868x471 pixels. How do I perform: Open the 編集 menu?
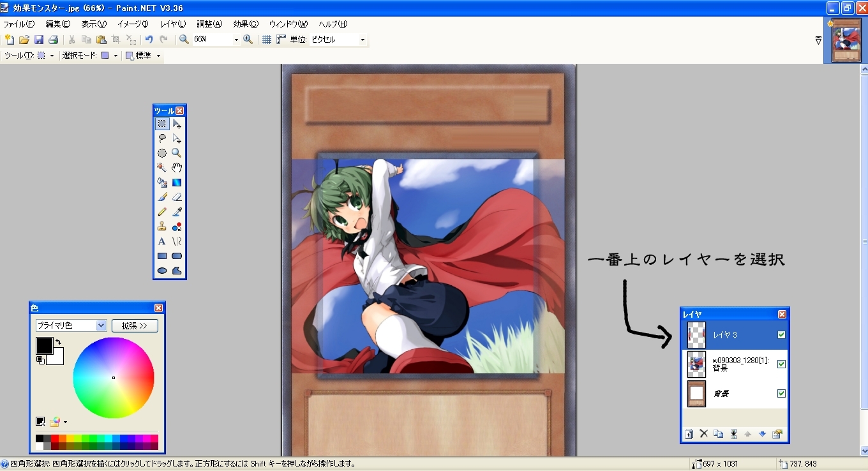(x=58, y=24)
